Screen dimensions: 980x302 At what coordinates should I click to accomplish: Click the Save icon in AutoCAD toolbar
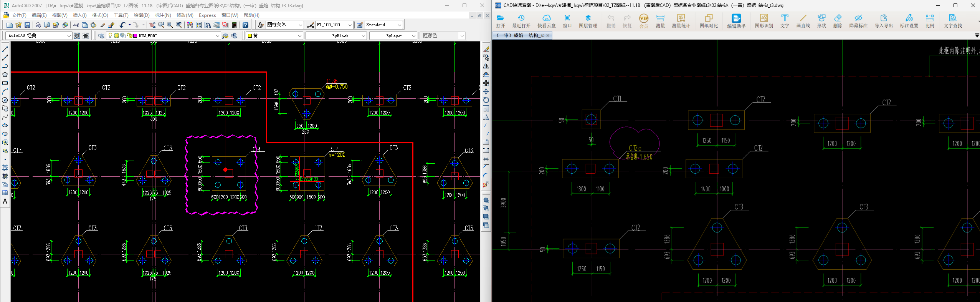(x=27, y=25)
